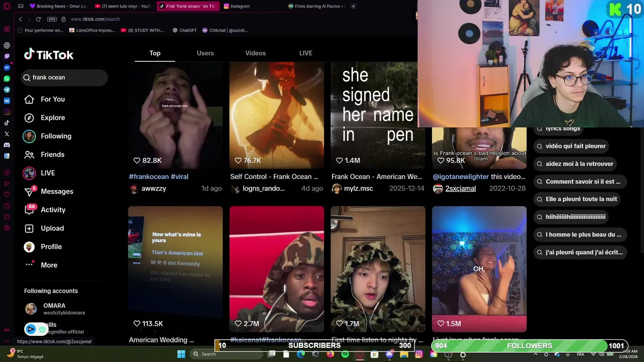Open the Chitchat bookmark
Image resolution: width=644 pixels, height=362 pixels.
225,30
